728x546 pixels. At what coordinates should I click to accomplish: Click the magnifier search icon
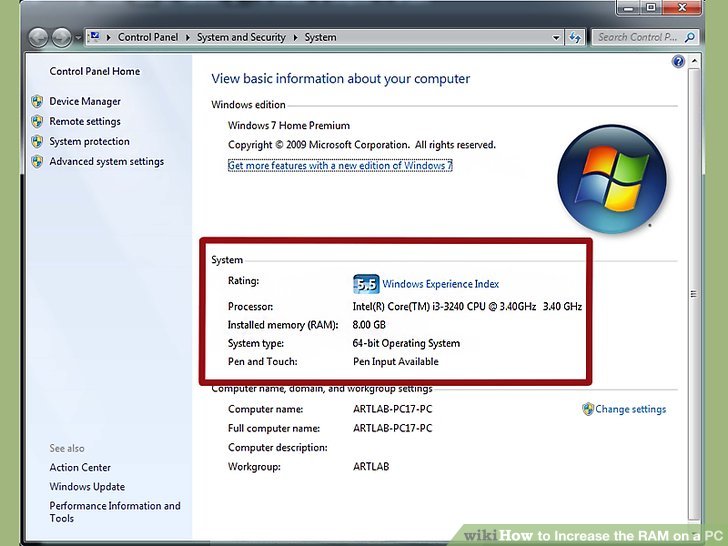690,37
